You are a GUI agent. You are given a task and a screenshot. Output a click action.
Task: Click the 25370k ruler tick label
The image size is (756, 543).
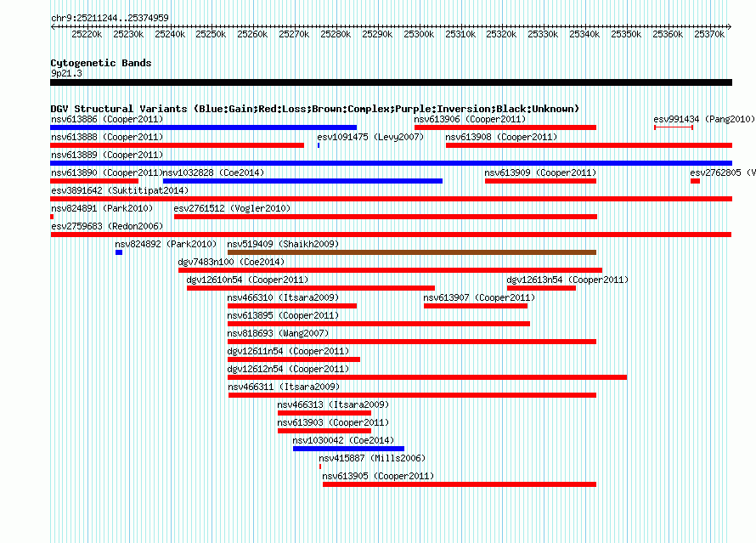coord(709,34)
